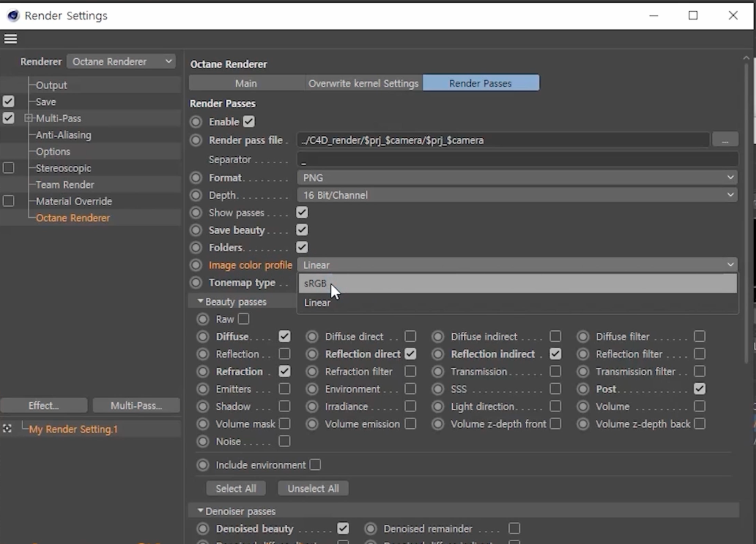Click animation dot beside Diffuse pass
756x544 pixels.
203,337
